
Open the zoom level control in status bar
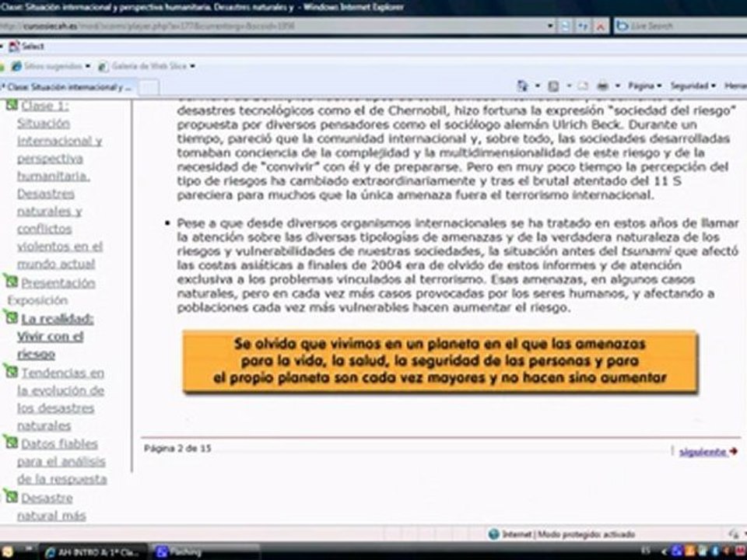click(x=734, y=534)
